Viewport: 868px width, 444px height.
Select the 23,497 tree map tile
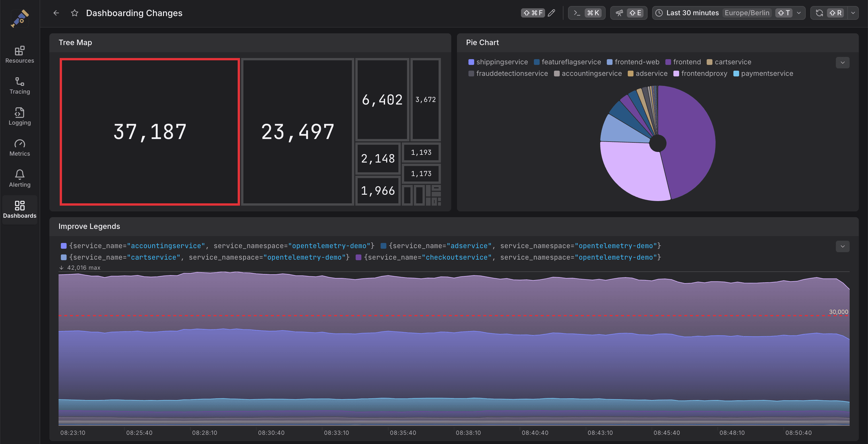(x=298, y=132)
